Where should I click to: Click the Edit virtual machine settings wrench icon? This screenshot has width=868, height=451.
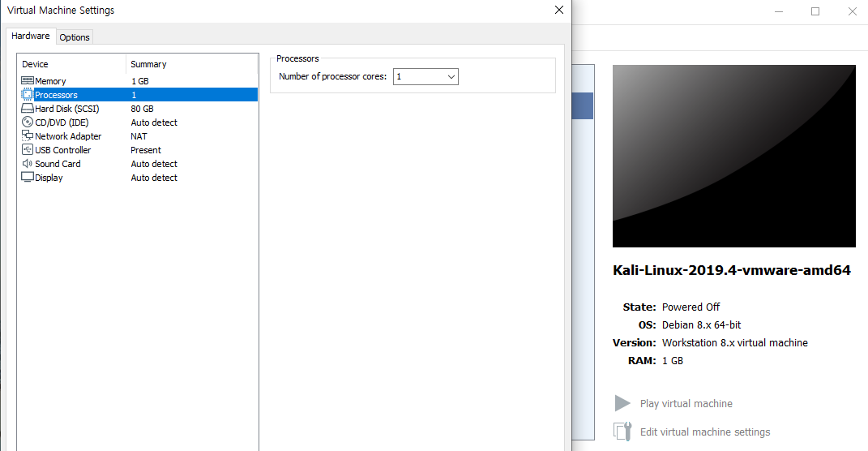622,432
